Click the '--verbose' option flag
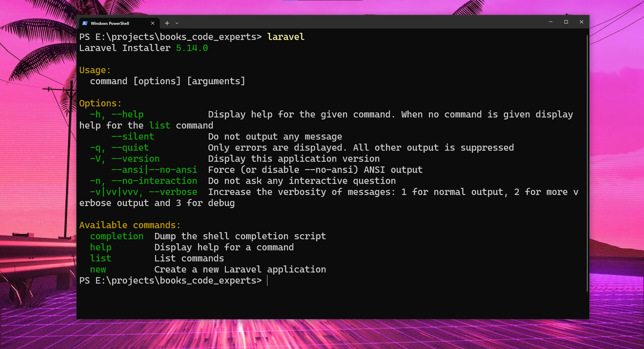This screenshot has width=644, height=349. click(173, 192)
